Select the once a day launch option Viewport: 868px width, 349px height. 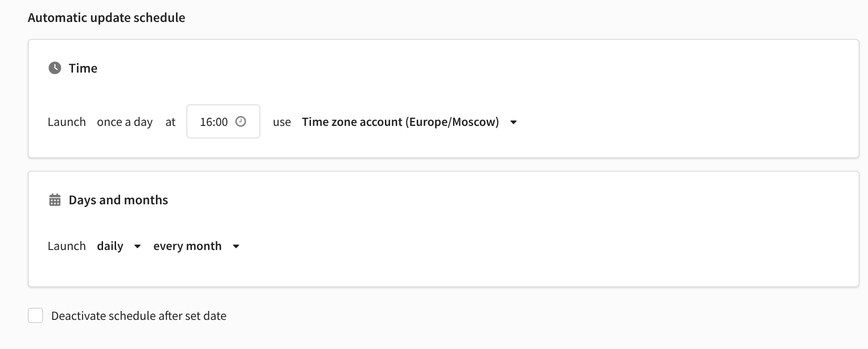tap(125, 122)
